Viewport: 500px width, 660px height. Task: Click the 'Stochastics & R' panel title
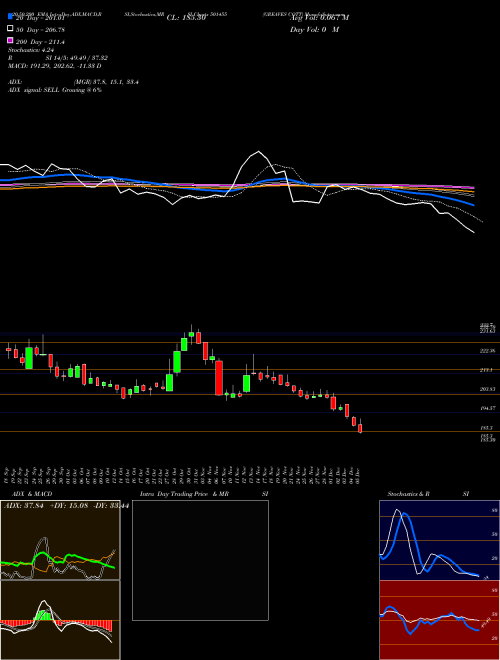[x=409, y=494]
